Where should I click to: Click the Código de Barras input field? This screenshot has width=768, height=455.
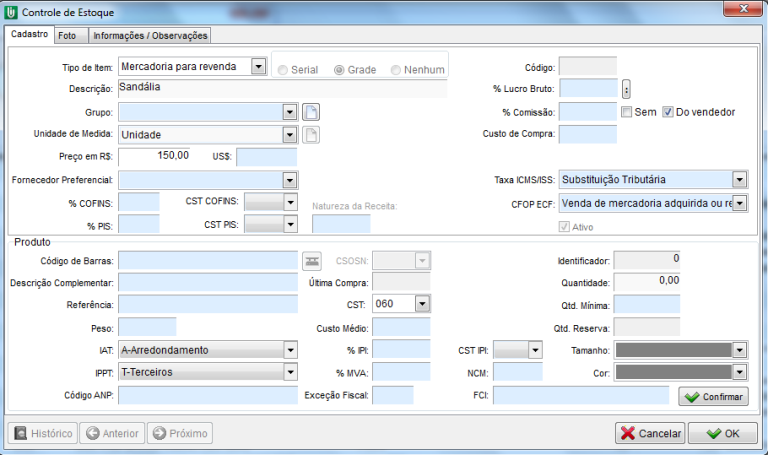pos(208,261)
